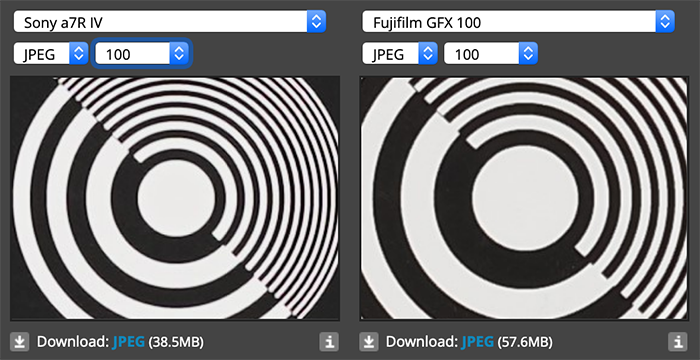Open the focused ISO 100 dropdown for Sony

142,54
